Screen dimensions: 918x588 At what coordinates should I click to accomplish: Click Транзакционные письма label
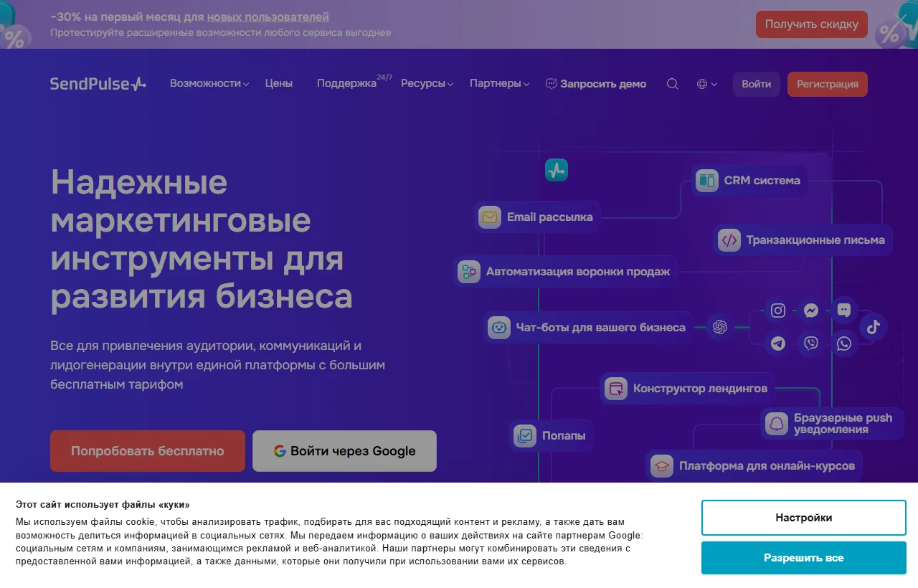point(815,240)
